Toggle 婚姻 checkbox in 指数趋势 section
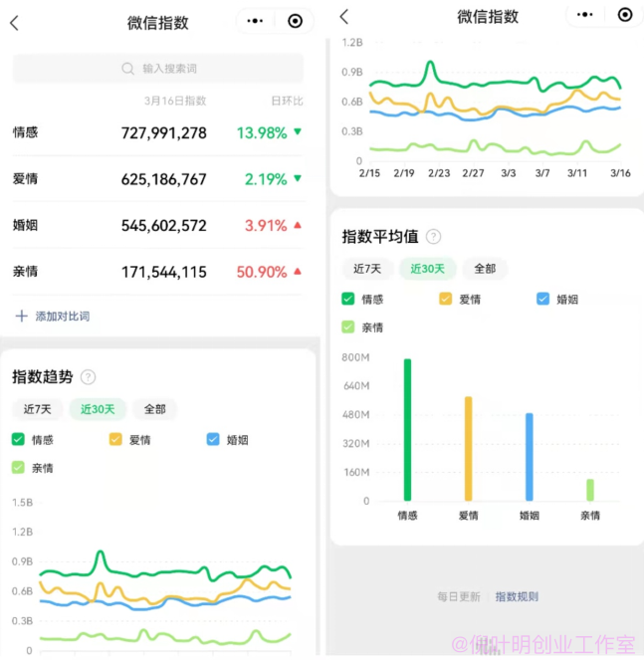The height and width of the screenshot is (660, 644). pos(213,439)
